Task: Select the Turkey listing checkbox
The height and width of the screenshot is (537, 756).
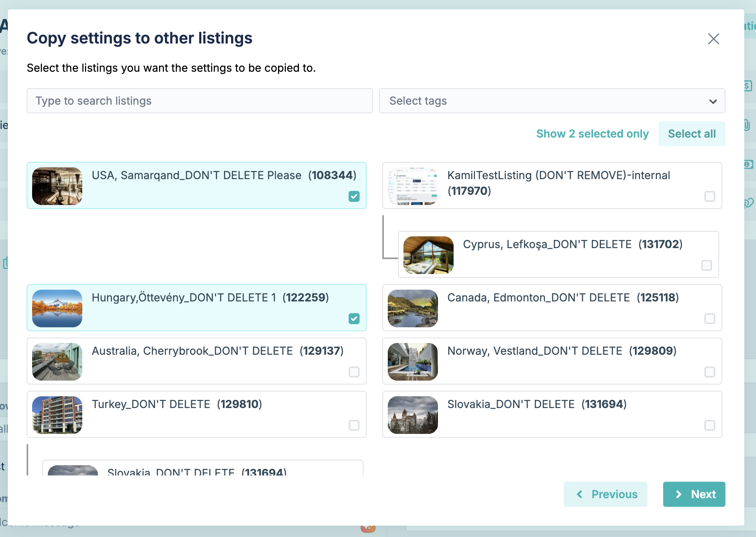Action: coord(354,425)
